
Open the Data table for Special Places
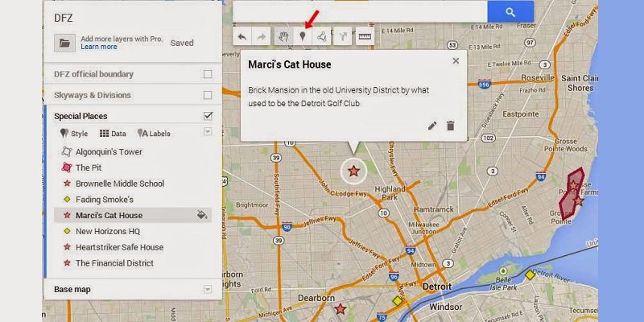(113, 134)
